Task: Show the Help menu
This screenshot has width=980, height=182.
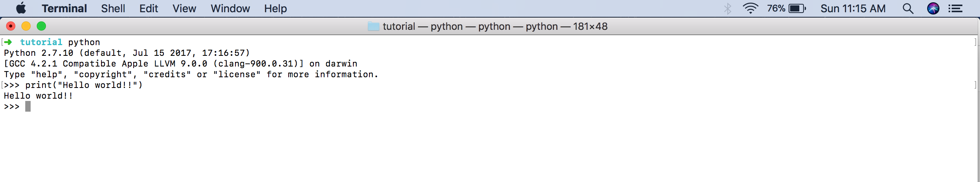Action: click(x=275, y=8)
